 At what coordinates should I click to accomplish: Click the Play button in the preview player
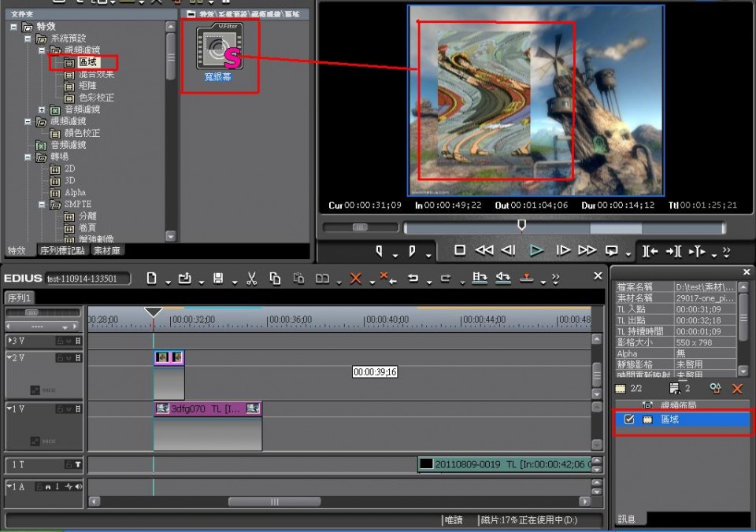coord(536,250)
